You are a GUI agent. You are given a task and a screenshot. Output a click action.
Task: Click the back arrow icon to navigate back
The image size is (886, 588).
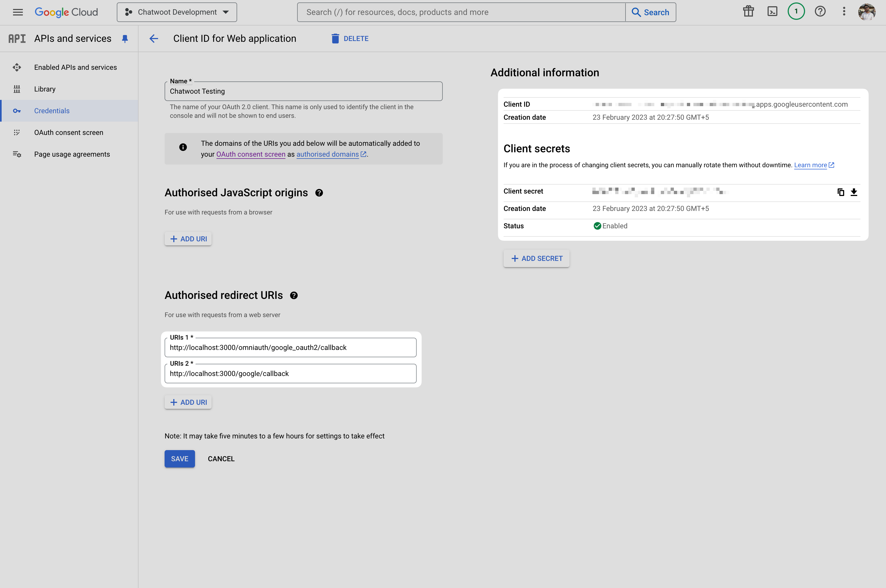(x=152, y=38)
